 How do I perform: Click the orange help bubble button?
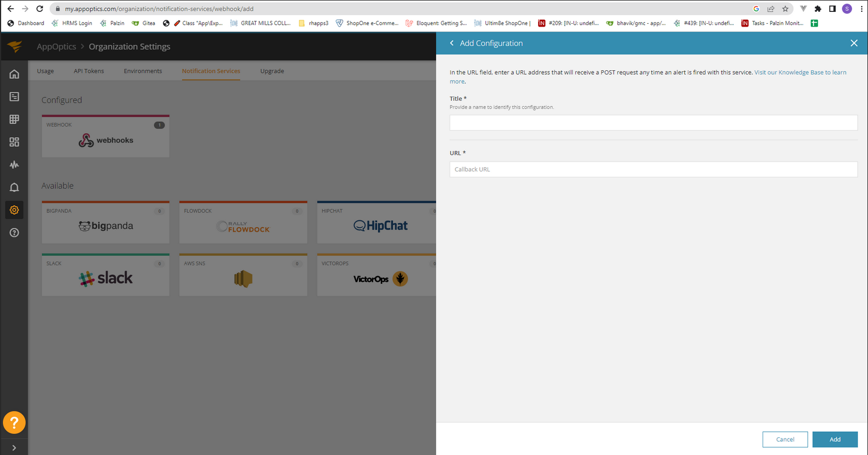click(x=14, y=423)
